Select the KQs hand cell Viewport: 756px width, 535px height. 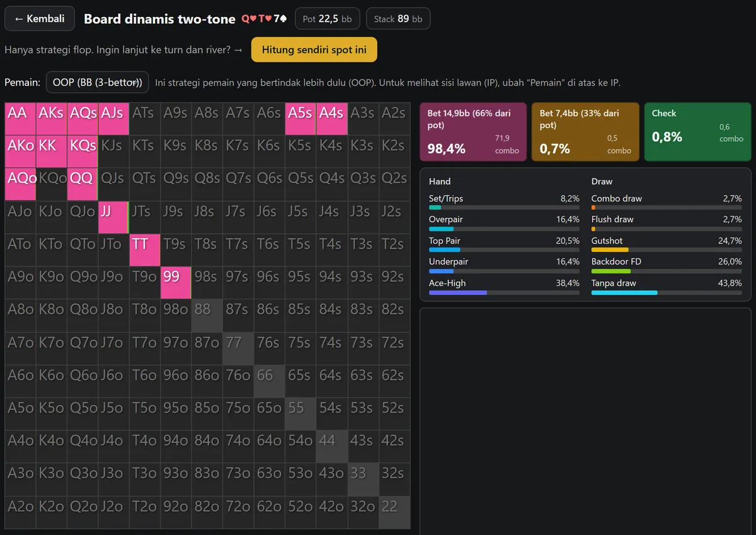[x=83, y=152]
